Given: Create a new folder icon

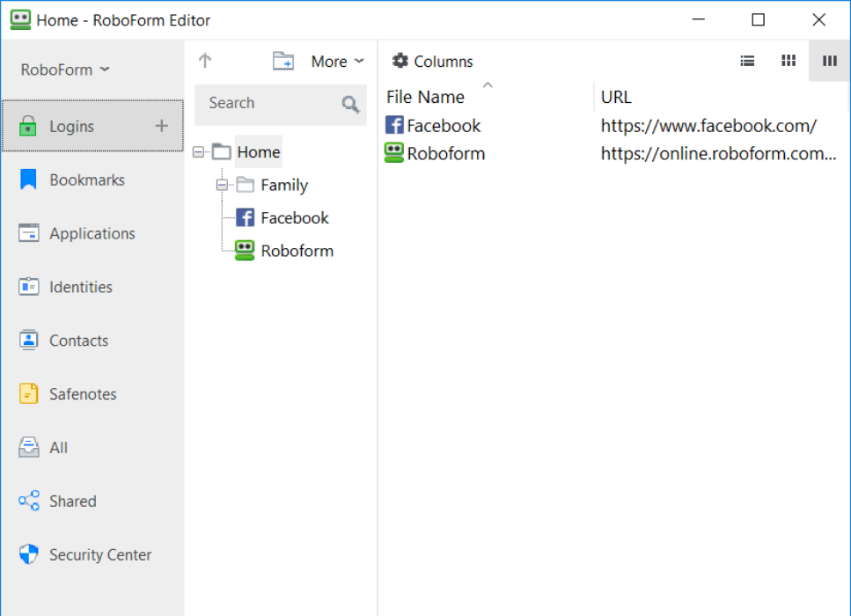Looking at the screenshot, I should [283, 61].
